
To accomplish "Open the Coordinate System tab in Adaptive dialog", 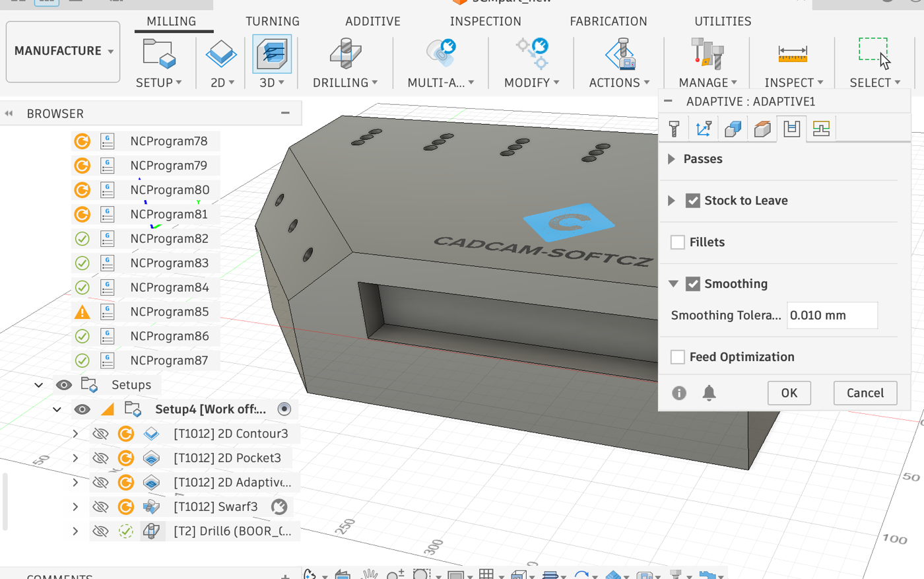I will click(x=704, y=129).
